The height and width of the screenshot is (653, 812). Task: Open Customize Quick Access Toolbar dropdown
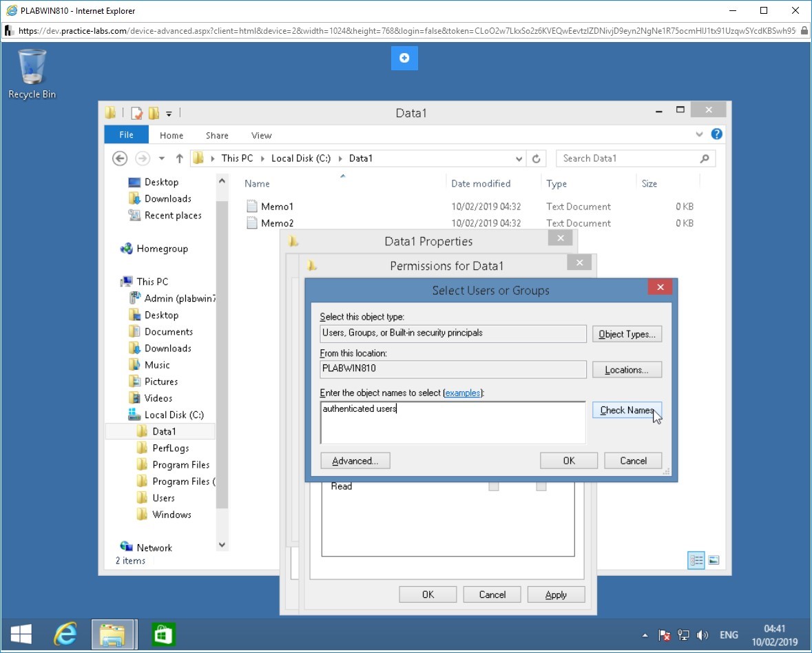[x=169, y=114]
